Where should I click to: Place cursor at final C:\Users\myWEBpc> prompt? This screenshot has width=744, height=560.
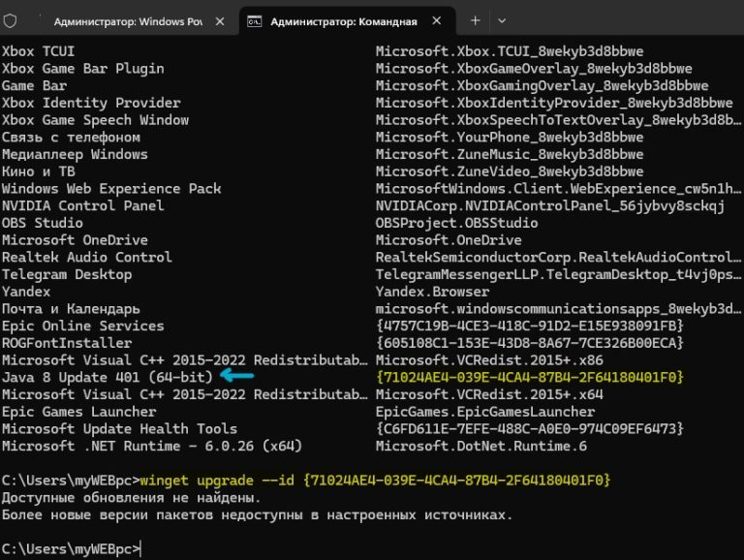[x=140, y=549]
